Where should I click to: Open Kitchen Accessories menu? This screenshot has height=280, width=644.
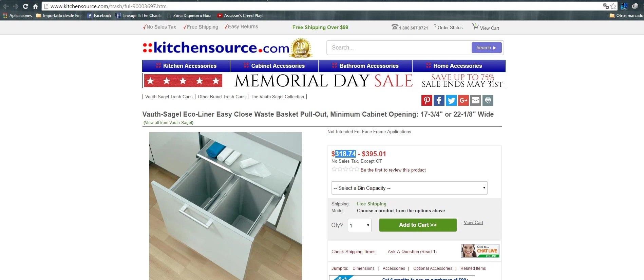tap(186, 66)
